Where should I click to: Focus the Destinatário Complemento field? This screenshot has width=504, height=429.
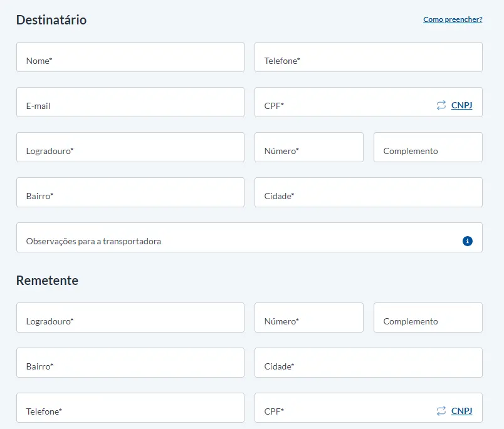click(428, 147)
